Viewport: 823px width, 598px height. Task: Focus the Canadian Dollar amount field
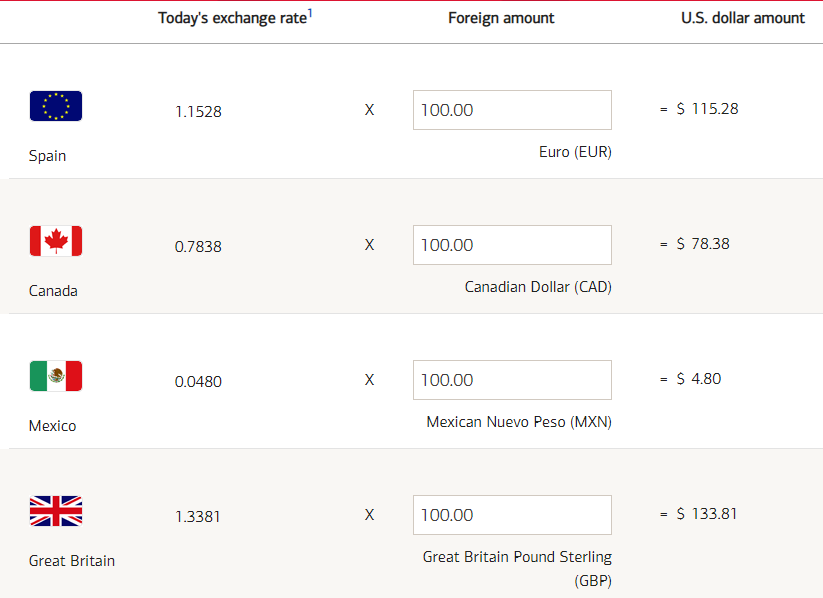pos(512,245)
